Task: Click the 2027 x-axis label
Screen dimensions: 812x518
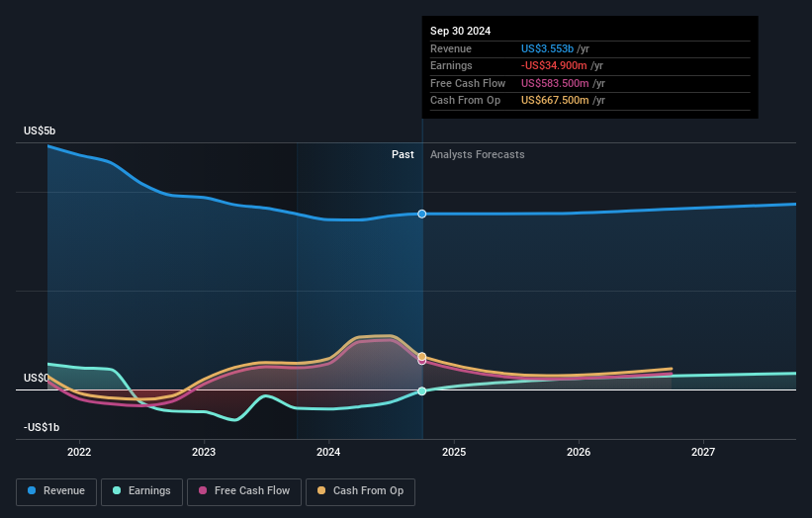Action: click(703, 453)
